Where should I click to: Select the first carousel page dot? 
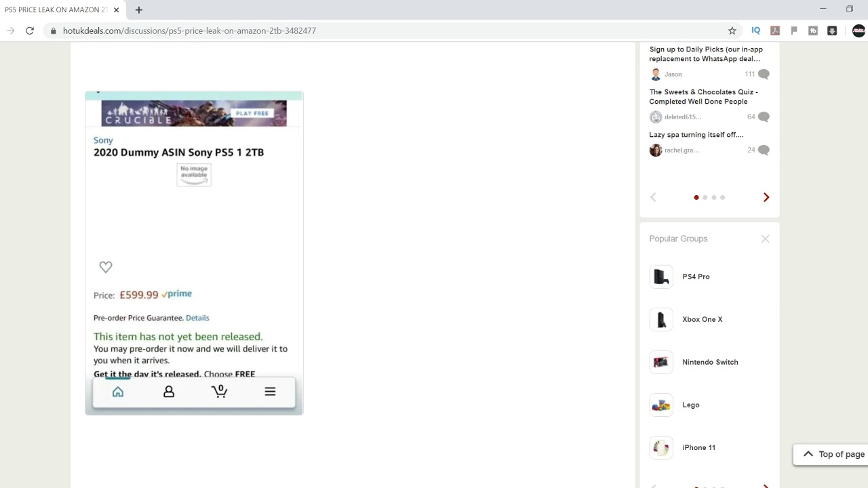pos(696,197)
